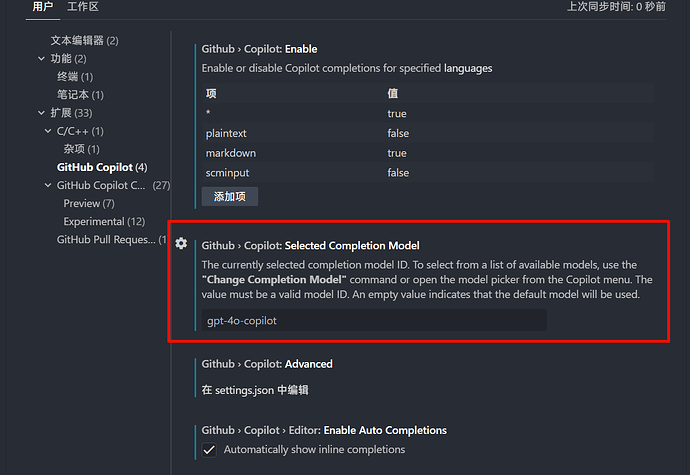Viewport: 690px width, 475px height.
Task: Open 在 settings.json 中编辑 link
Action: click(255, 390)
